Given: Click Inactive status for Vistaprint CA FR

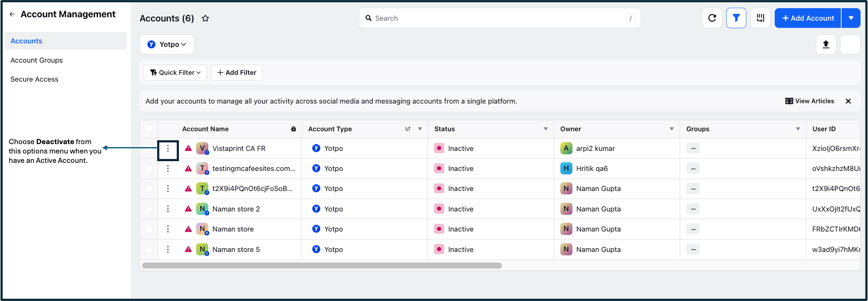Looking at the screenshot, I should (x=461, y=148).
